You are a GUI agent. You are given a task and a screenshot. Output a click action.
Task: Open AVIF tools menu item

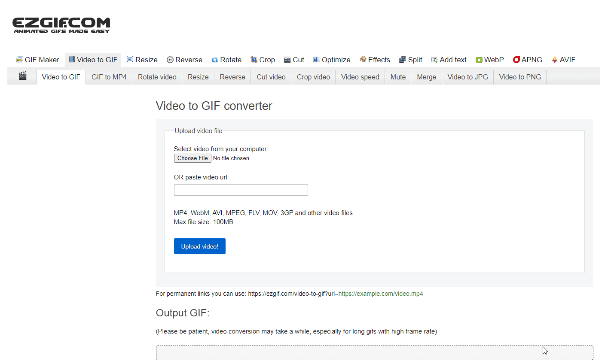[563, 60]
